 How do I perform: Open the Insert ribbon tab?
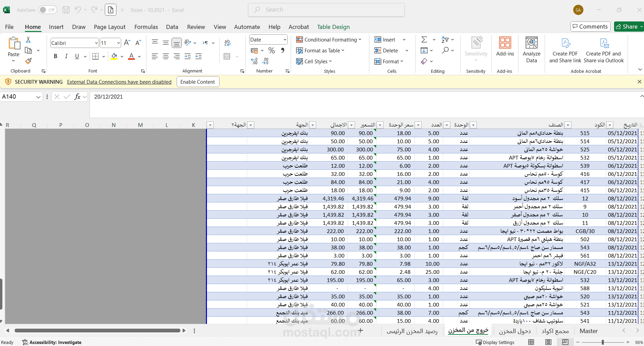[x=56, y=27]
